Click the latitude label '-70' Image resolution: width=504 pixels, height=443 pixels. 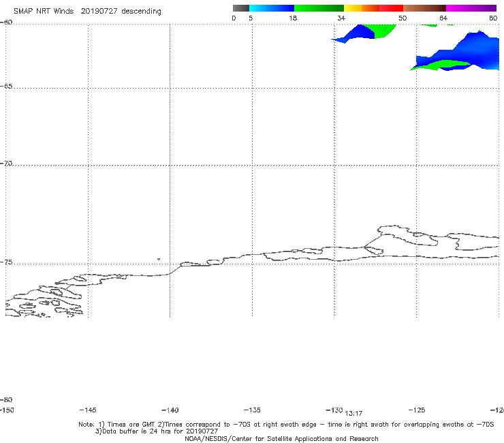click(6, 164)
